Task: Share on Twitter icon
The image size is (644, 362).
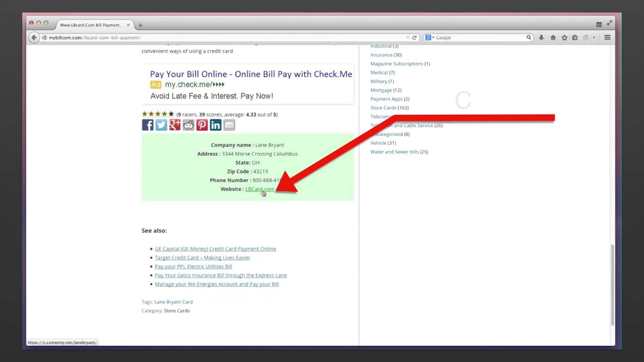Action: (x=161, y=125)
